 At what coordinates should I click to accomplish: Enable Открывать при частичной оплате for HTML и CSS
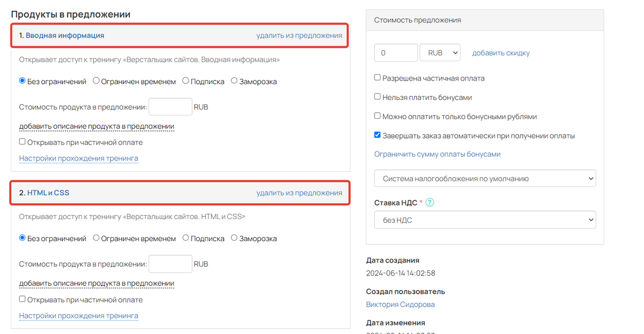pyautogui.click(x=23, y=299)
